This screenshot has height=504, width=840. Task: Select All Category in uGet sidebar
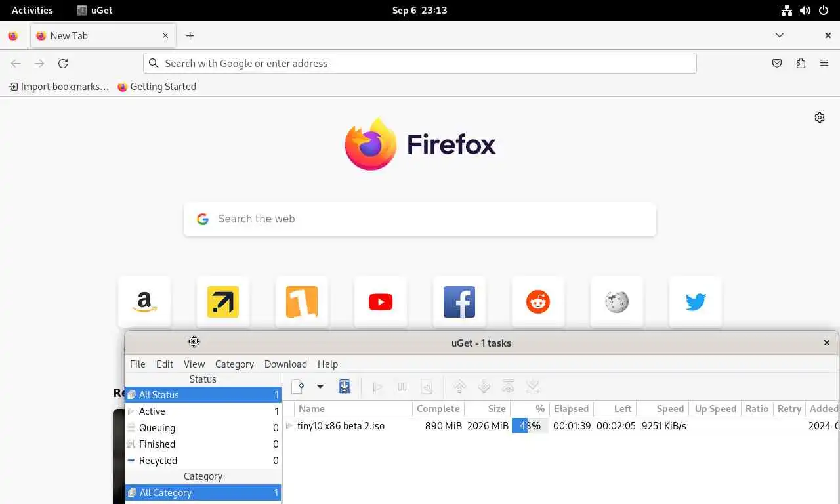click(203, 493)
